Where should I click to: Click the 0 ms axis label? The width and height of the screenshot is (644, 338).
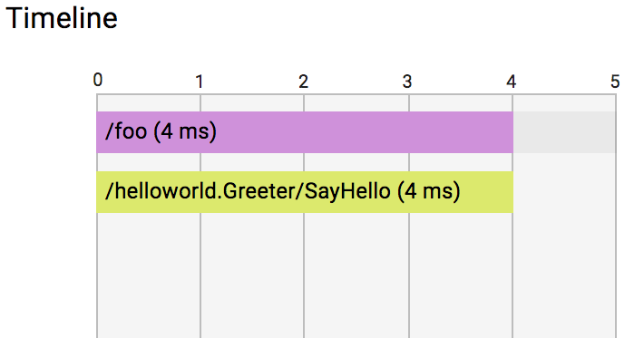click(x=97, y=80)
